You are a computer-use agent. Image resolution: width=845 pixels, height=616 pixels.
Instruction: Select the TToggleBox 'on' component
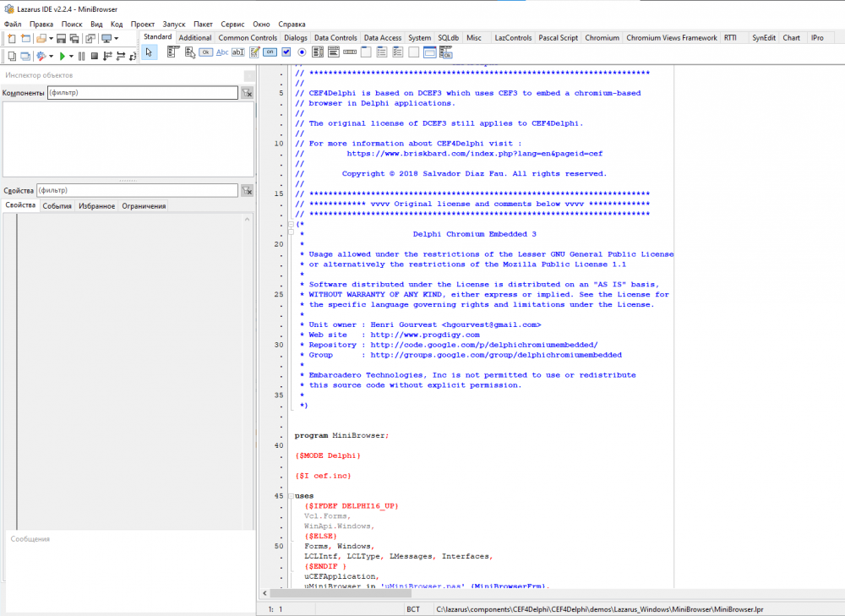[270, 52]
